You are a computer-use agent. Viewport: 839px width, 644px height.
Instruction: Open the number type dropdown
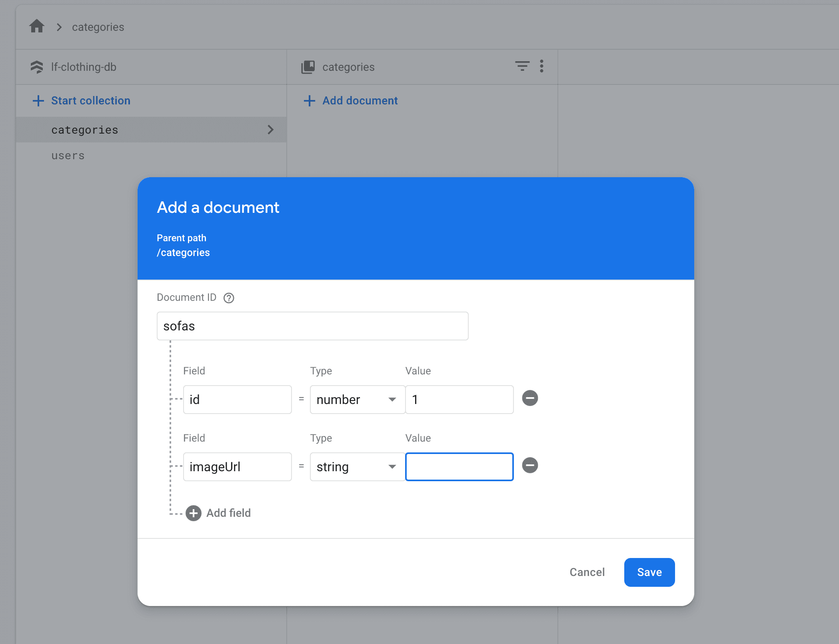358,400
